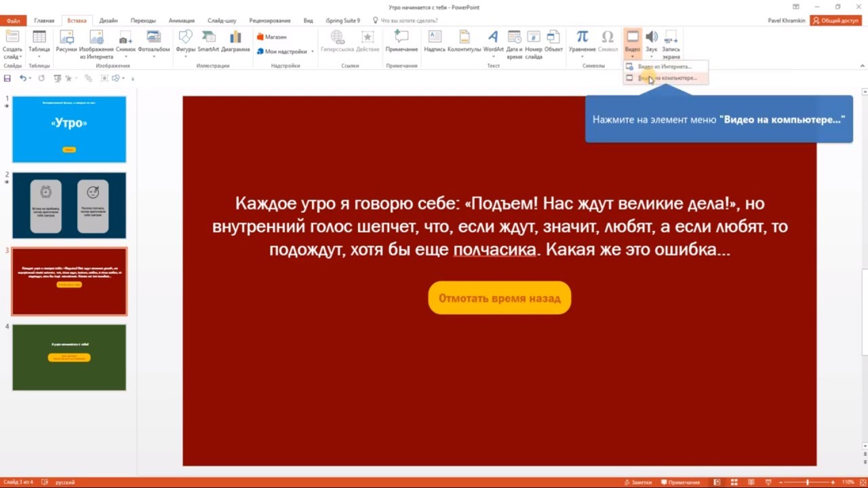Switch to the Рецензирование ribbon tab
The width and height of the screenshot is (868, 488).
269,20
